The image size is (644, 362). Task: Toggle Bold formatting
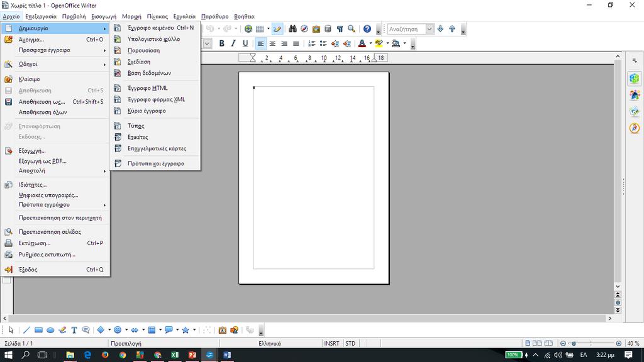(222, 43)
